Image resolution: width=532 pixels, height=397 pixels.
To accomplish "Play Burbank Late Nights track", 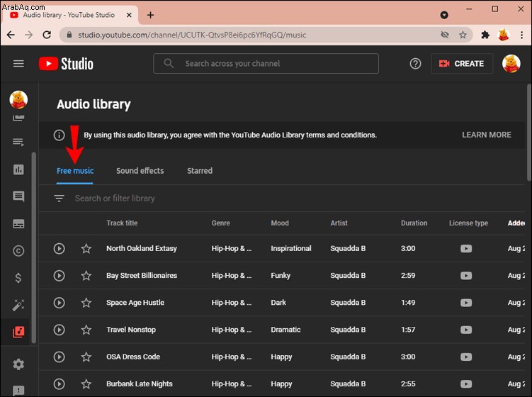I will (59, 384).
